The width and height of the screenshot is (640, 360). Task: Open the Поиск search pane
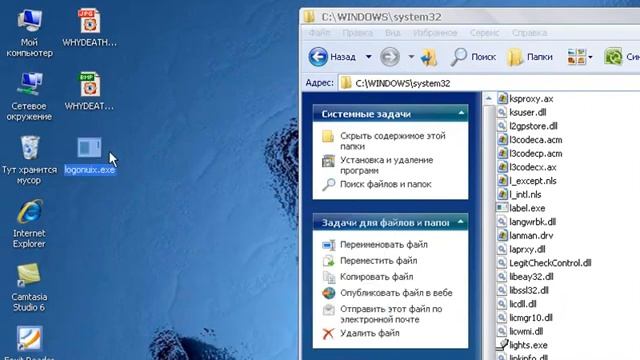473,57
